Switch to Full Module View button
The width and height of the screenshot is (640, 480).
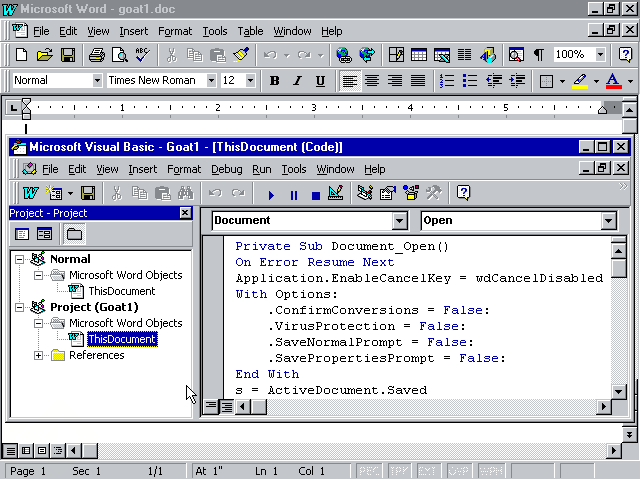tap(227, 407)
